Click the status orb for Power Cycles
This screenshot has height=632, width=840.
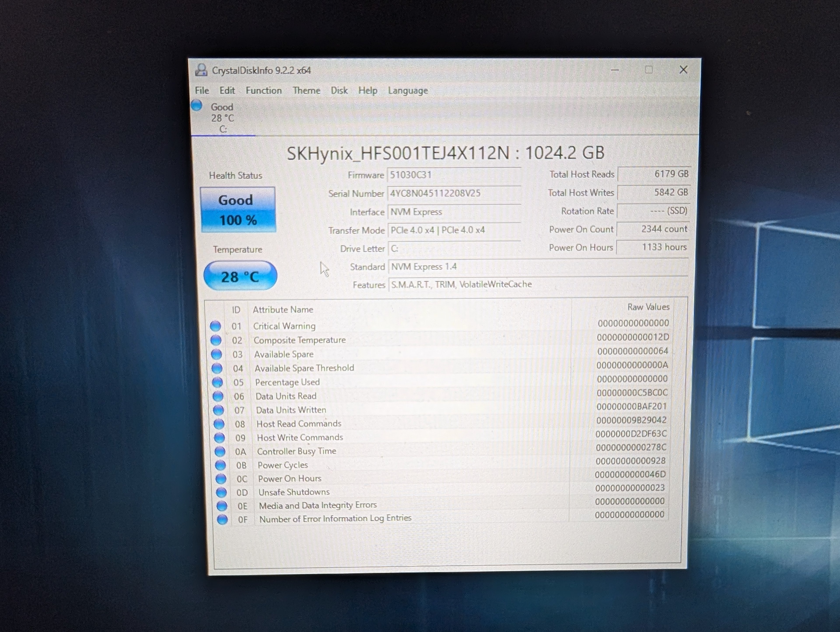tap(220, 465)
